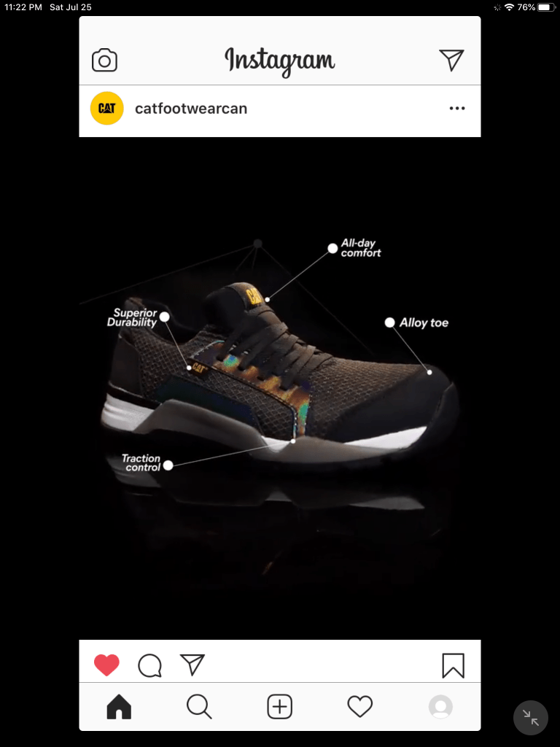
Task: Open direct messages paper plane at top
Action: pyautogui.click(x=451, y=60)
